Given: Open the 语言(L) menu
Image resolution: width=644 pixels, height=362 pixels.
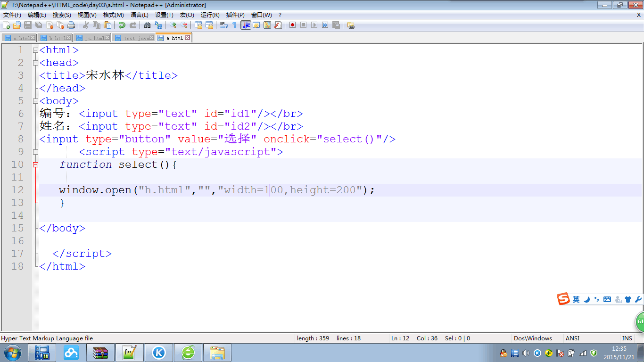Looking at the screenshot, I should point(139,15).
